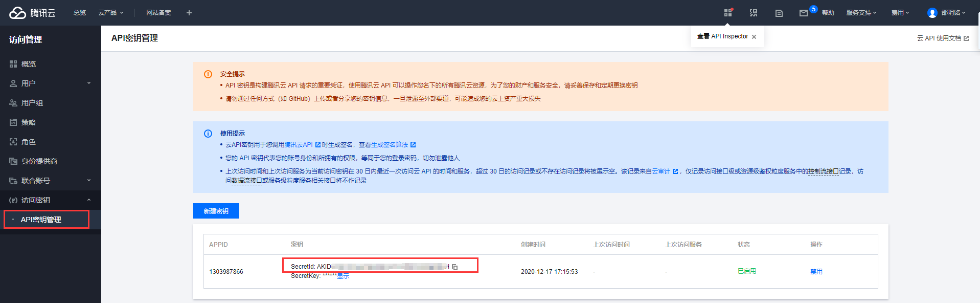Open the mail messages icon with badge
980x303 pixels.
pyautogui.click(x=804, y=13)
